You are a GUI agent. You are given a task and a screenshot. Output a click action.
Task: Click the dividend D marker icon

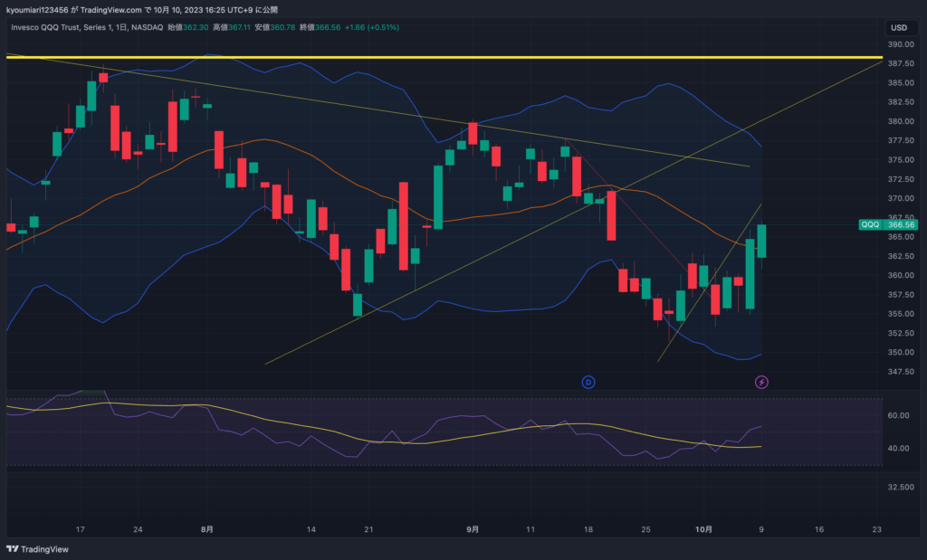(588, 382)
